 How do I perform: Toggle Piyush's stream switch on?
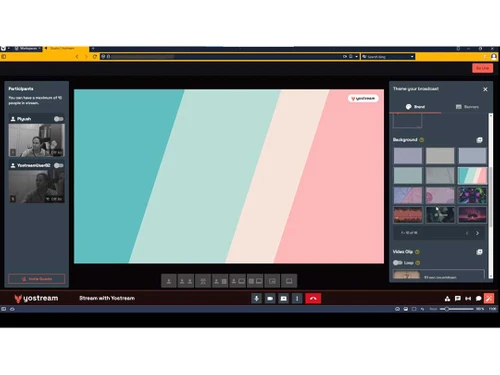coord(59,119)
